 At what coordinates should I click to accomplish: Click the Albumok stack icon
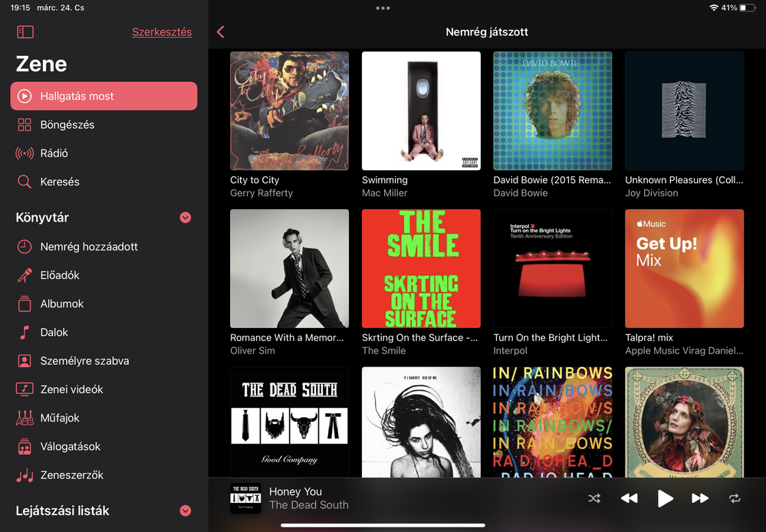25,304
